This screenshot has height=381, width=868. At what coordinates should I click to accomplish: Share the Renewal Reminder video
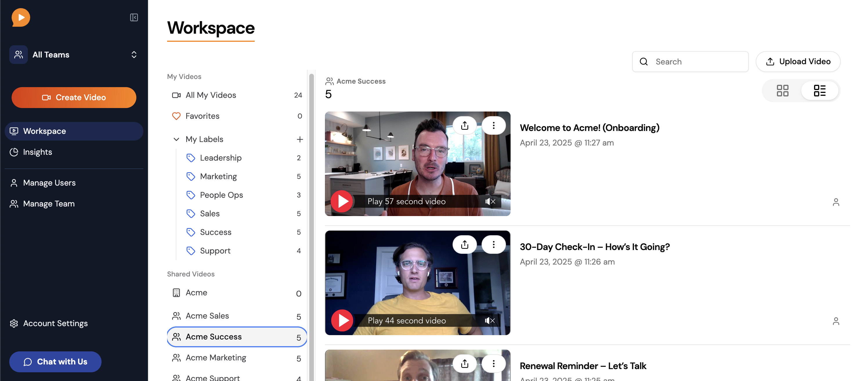click(x=464, y=364)
